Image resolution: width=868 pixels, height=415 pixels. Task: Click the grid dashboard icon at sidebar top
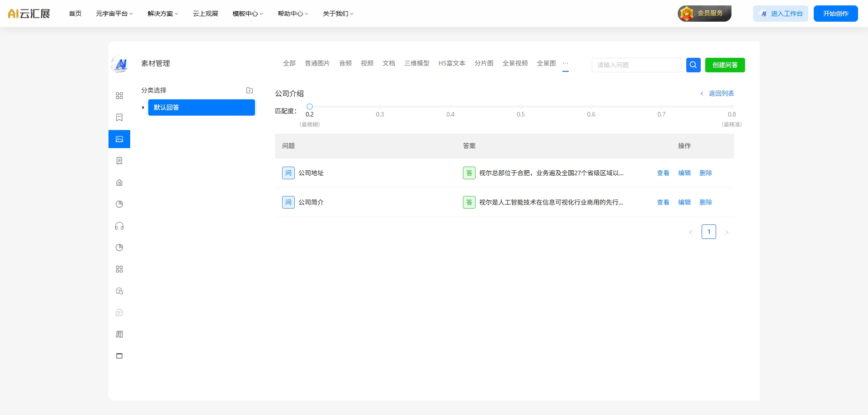[x=119, y=96]
